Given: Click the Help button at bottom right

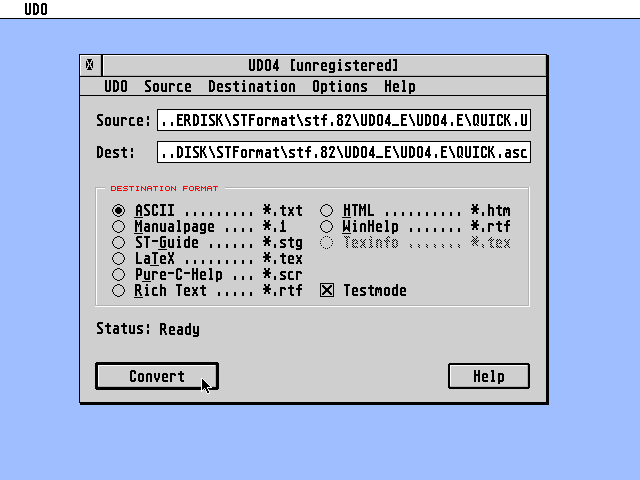Looking at the screenshot, I should pos(489,376).
